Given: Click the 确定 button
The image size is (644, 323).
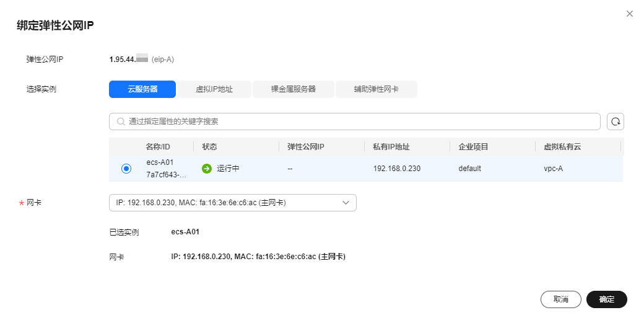Looking at the screenshot, I should 607,299.
